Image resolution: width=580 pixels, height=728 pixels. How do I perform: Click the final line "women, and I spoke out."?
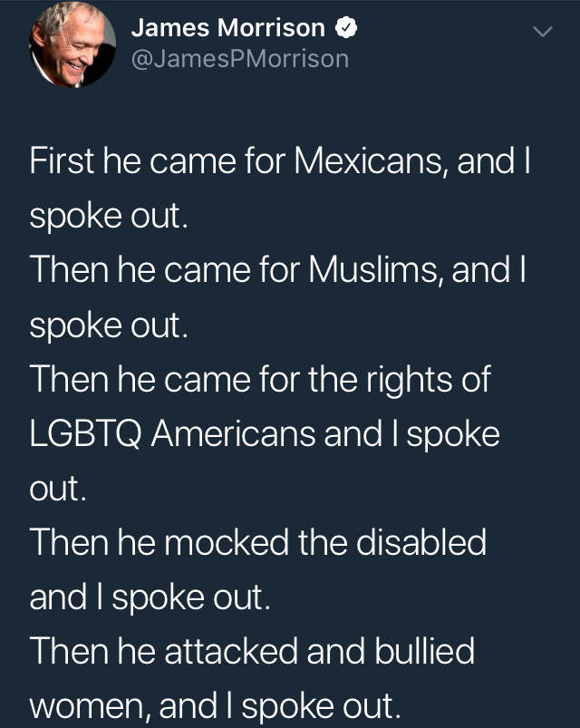tap(213, 705)
